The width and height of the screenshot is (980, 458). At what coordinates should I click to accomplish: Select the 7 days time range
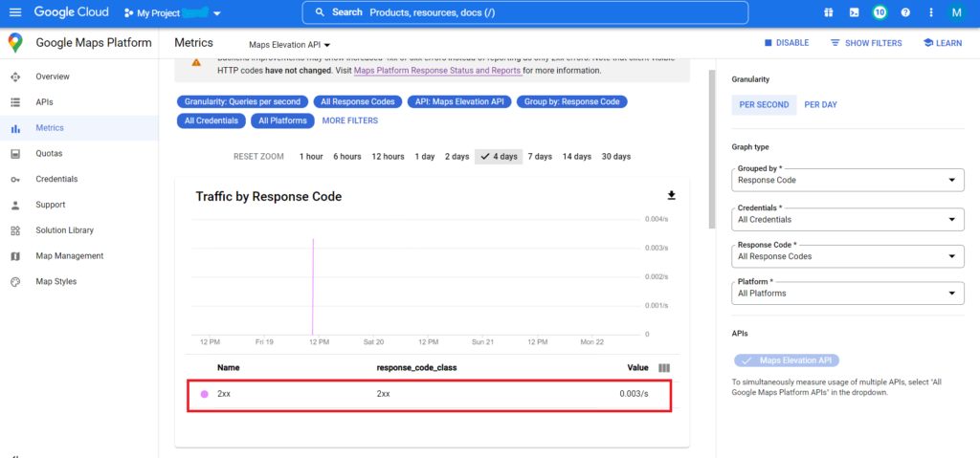pos(540,157)
